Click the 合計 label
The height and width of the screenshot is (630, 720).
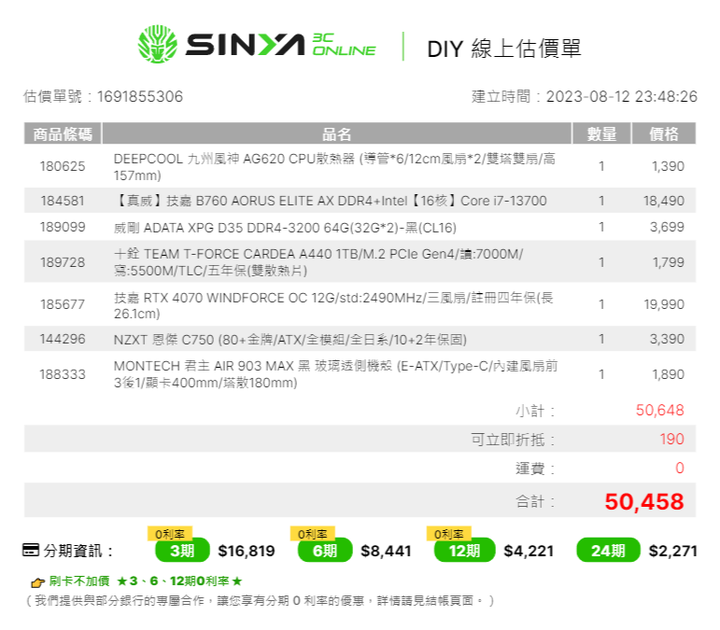pyautogui.click(x=535, y=502)
